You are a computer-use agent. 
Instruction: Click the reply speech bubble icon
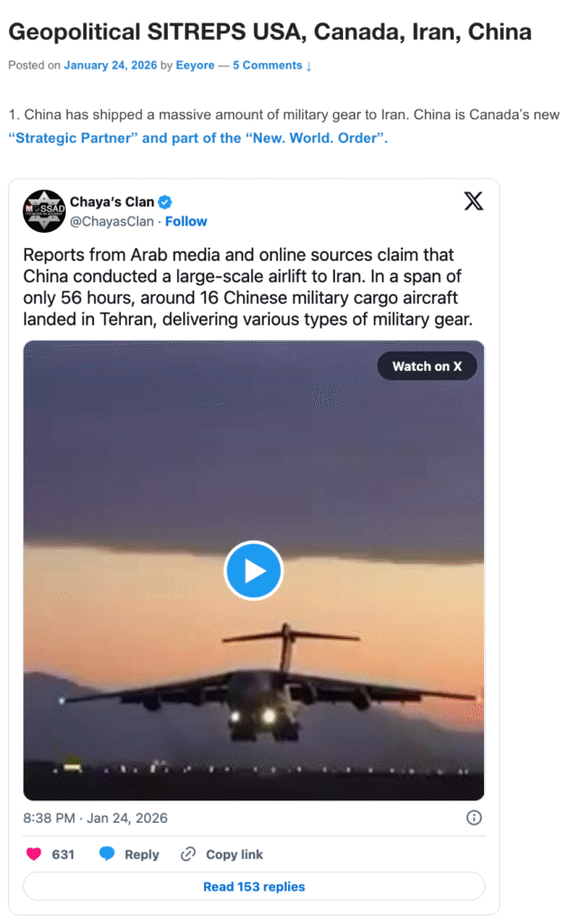(x=107, y=854)
